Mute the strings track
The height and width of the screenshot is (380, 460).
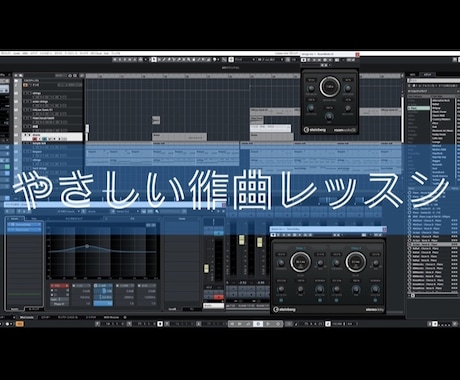(25, 93)
